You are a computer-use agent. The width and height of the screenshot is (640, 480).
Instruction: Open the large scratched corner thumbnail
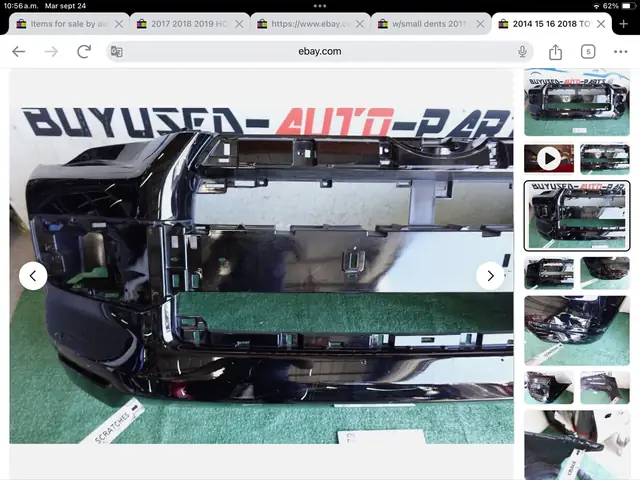click(x=577, y=330)
